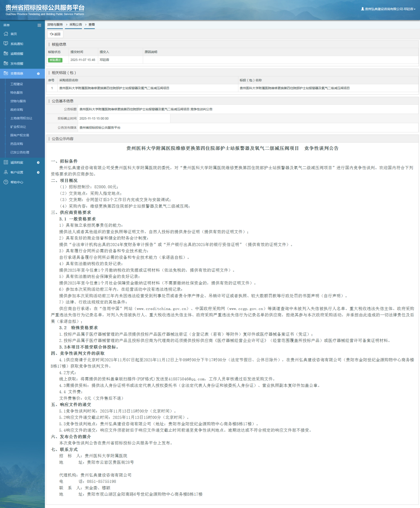Open 货物与服务 in the sidebar
The width and height of the screenshot is (420, 508).
(x=18, y=101)
